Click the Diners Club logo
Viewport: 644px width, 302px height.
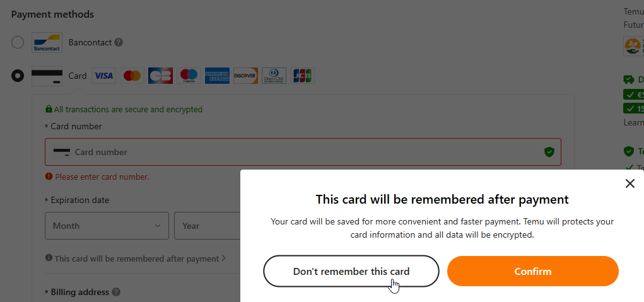(274, 76)
